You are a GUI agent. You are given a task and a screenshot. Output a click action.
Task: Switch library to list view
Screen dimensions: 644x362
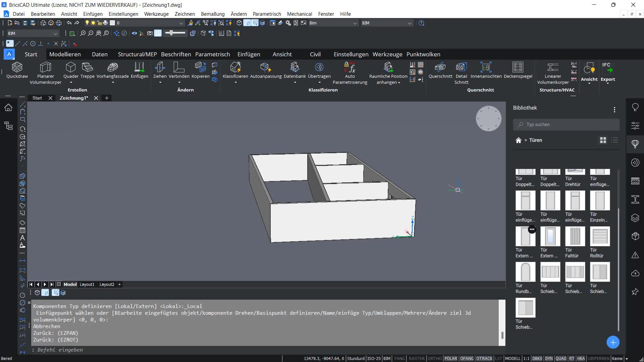614,140
